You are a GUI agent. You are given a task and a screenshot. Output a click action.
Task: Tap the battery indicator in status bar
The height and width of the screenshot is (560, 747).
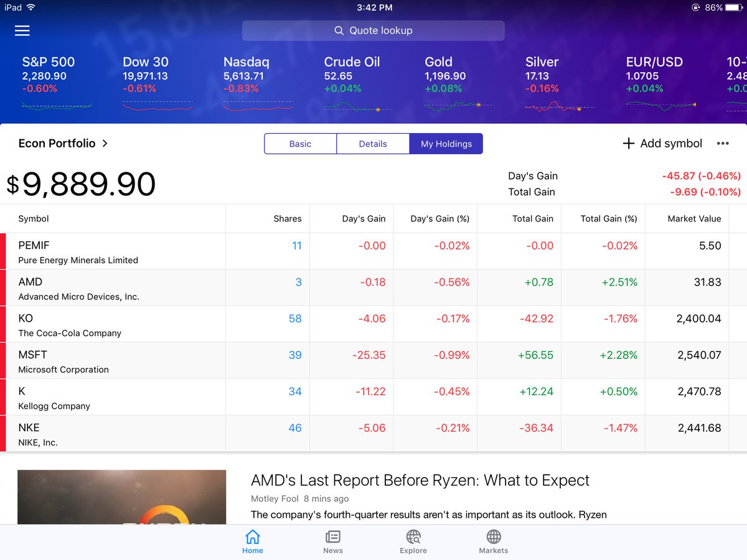(735, 7)
